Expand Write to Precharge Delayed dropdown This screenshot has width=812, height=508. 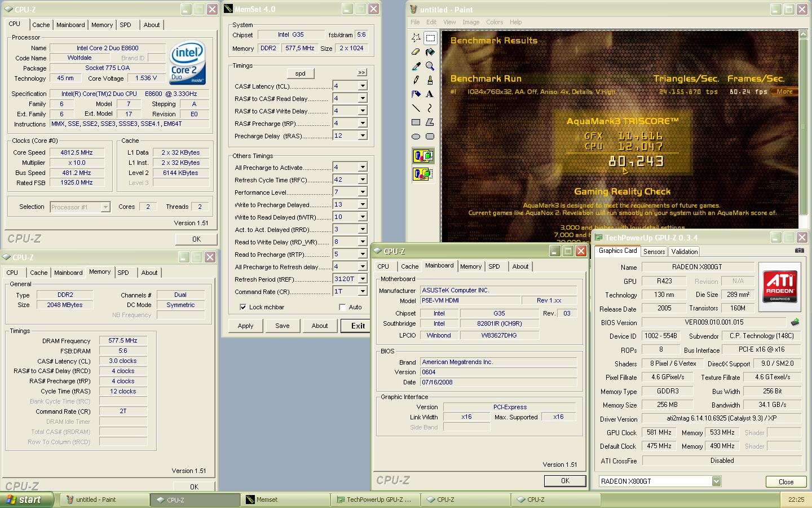[363, 204]
